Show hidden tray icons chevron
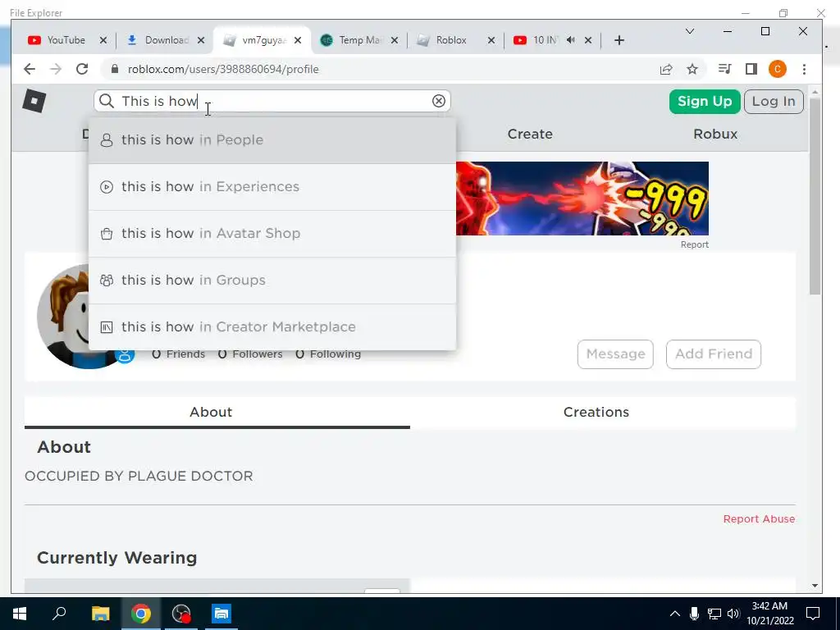Image resolution: width=840 pixels, height=630 pixels. [675, 614]
